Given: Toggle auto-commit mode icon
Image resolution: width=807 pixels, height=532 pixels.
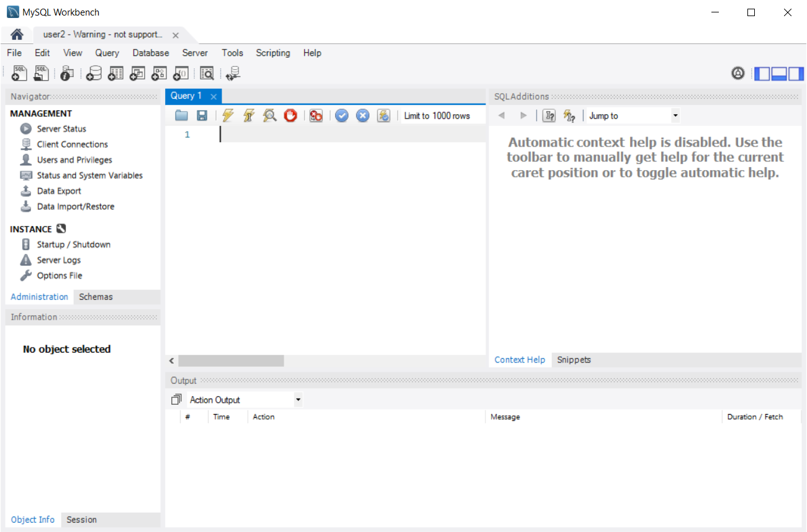Looking at the screenshot, I should (384, 115).
